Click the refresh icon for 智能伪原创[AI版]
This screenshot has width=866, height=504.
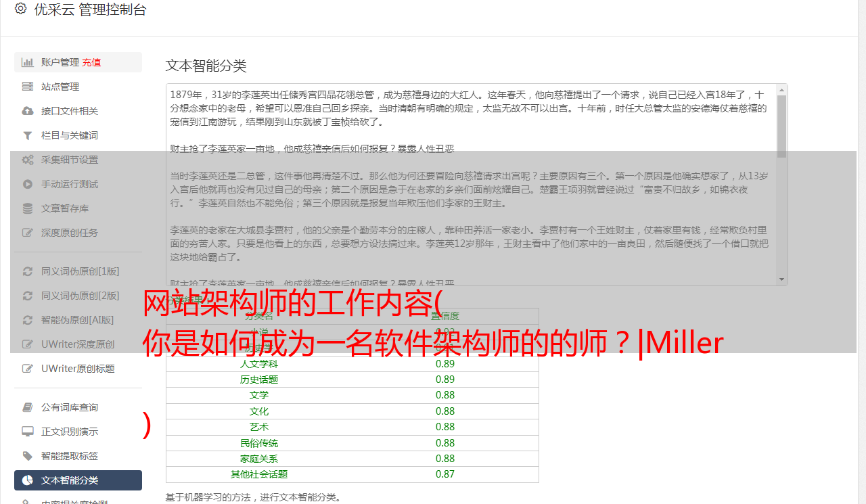(28, 320)
